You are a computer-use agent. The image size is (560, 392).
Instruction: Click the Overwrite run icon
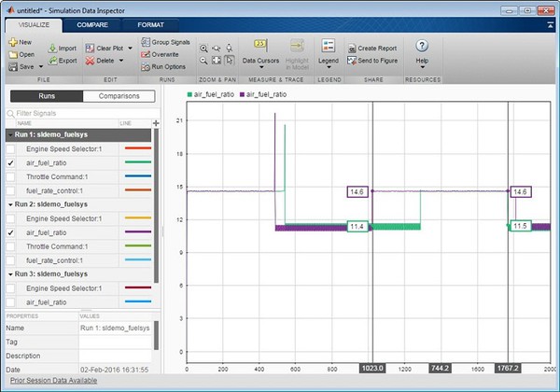(x=147, y=54)
